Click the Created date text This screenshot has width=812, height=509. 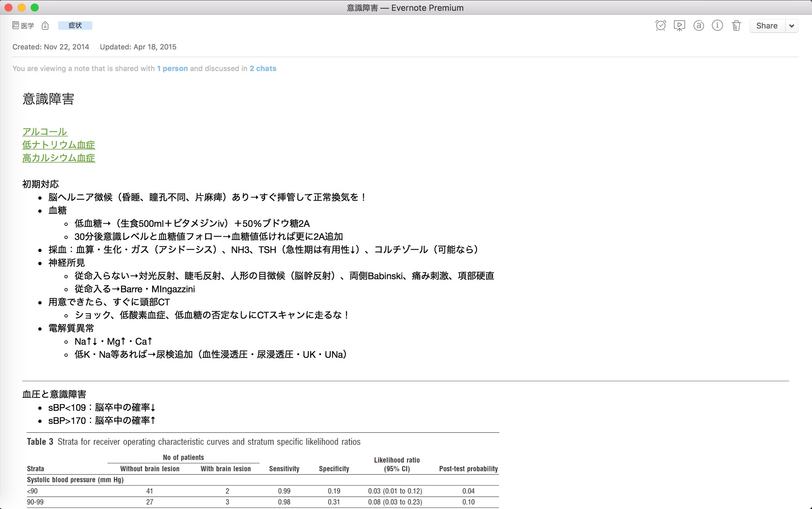coord(50,47)
